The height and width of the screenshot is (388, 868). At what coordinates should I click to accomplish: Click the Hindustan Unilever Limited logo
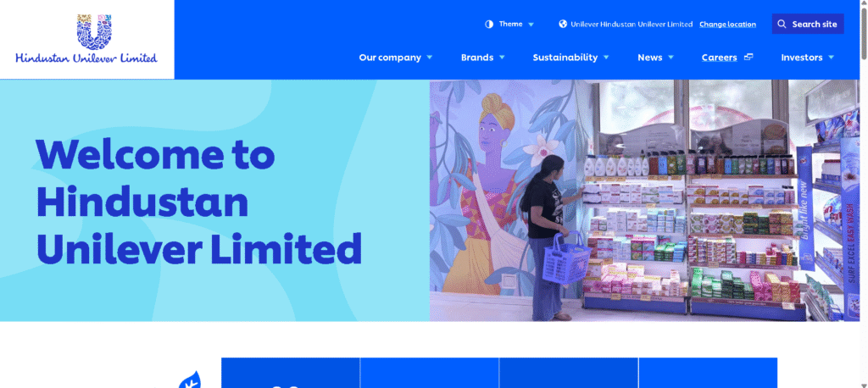click(86, 39)
